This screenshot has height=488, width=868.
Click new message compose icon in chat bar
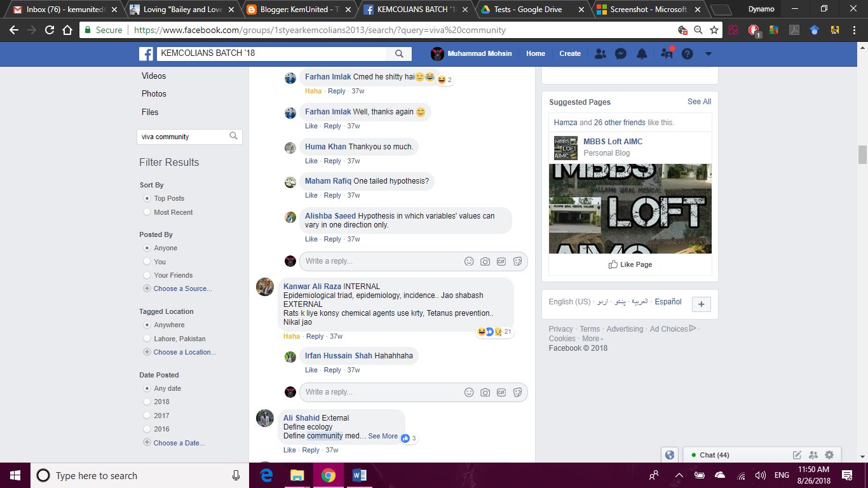point(797,455)
